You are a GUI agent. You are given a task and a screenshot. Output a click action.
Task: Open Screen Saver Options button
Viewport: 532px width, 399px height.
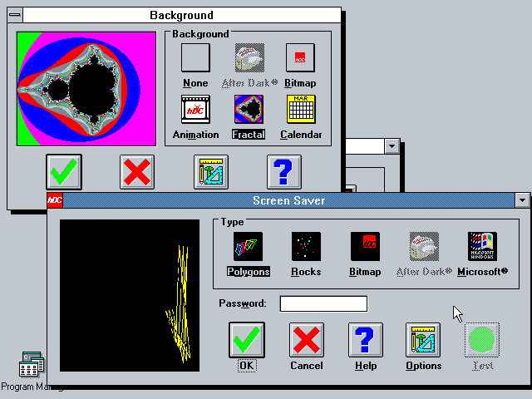pos(423,340)
